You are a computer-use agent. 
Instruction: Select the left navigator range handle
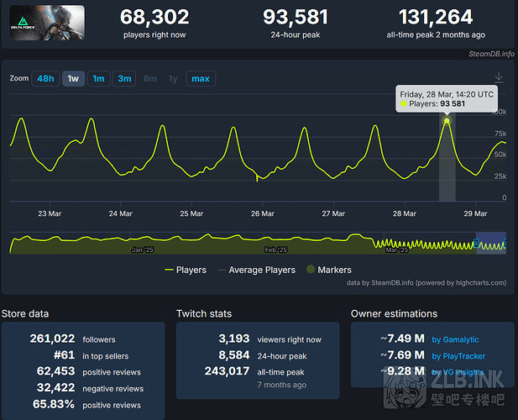(x=476, y=244)
